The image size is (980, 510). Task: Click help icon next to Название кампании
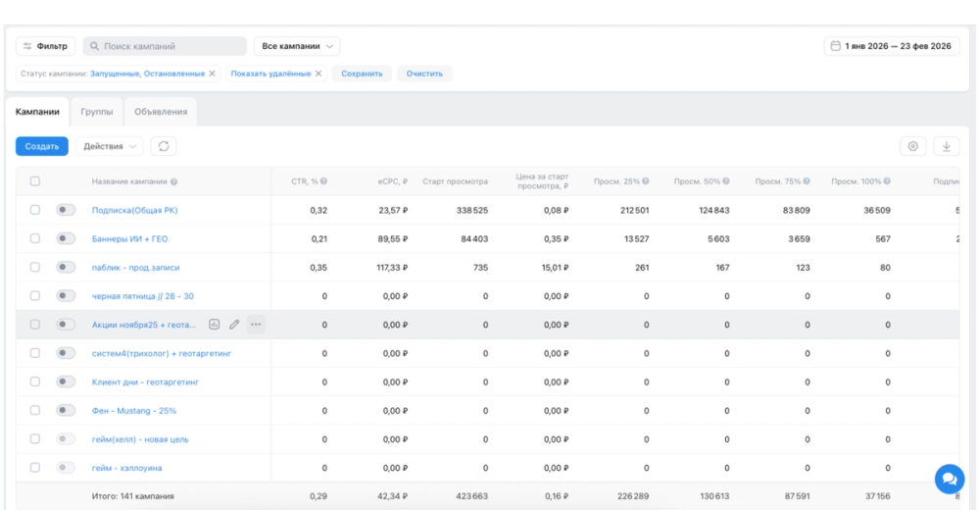coord(173,182)
